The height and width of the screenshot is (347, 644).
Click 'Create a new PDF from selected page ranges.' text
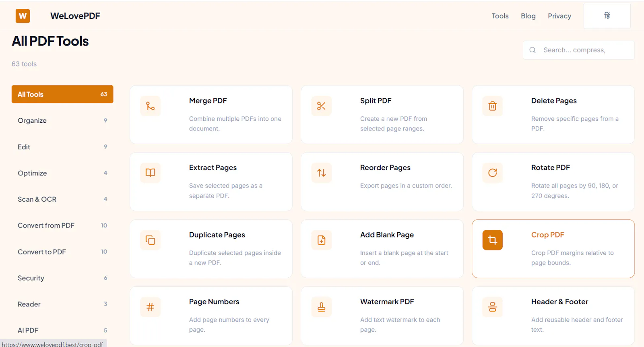point(394,124)
